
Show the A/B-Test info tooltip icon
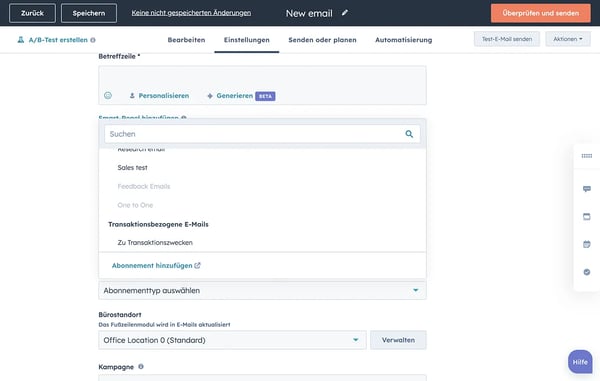(x=93, y=40)
